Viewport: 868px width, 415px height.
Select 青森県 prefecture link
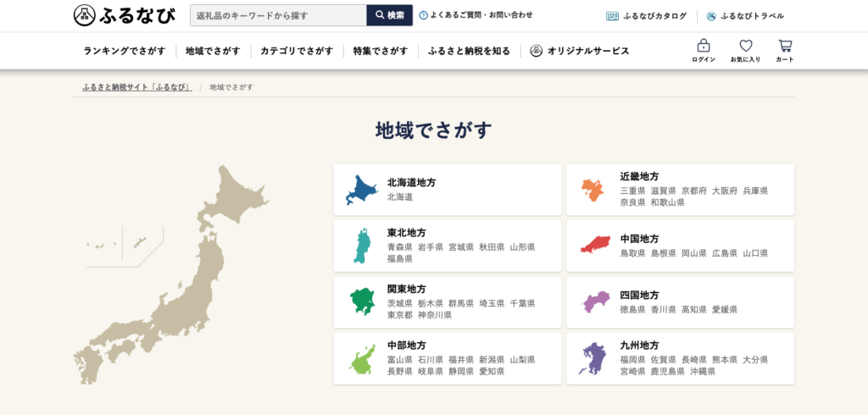pyautogui.click(x=400, y=246)
